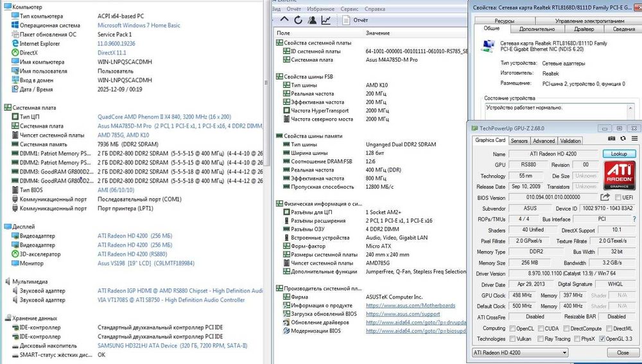Click the DirectX Xbox icon in Компьютер section
Screen dimensions: 642x364
tap(15, 53)
